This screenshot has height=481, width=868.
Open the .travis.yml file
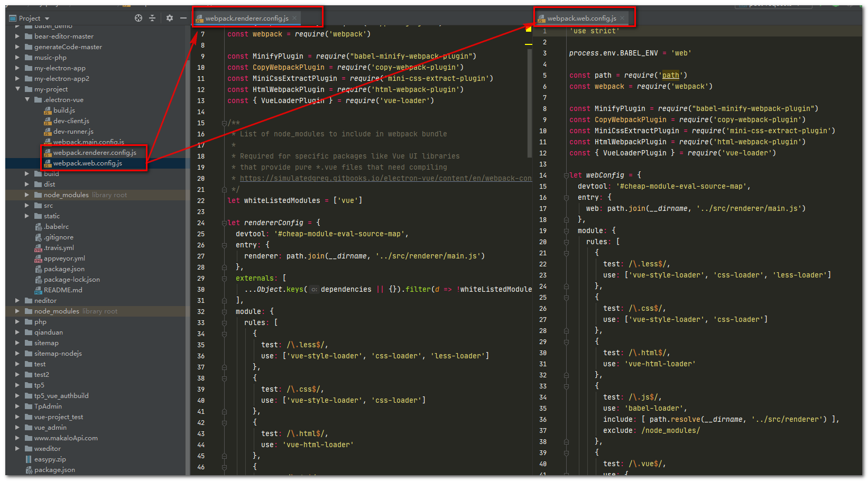point(59,248)
